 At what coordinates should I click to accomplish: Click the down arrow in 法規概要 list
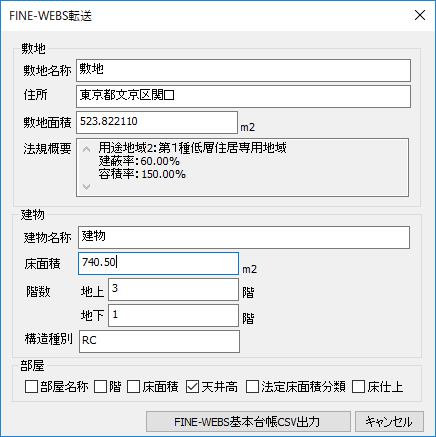(x=87, y=187)
